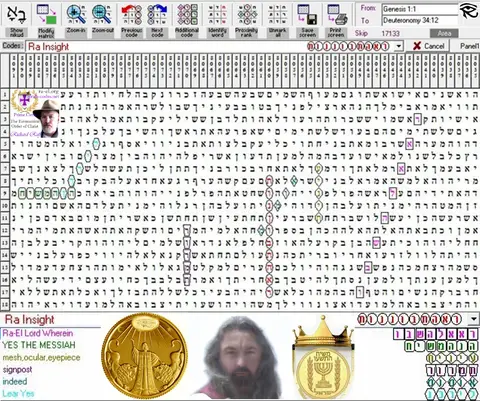Click the Zoom-in magnifier icon

pyautogui.click(x=76, y=15)
